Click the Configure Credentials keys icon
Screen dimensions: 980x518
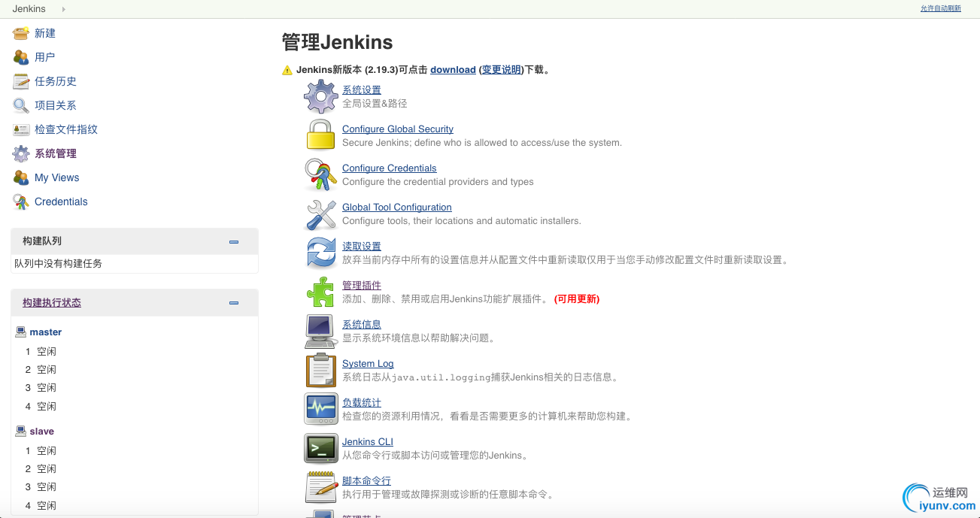coord(321,174)
